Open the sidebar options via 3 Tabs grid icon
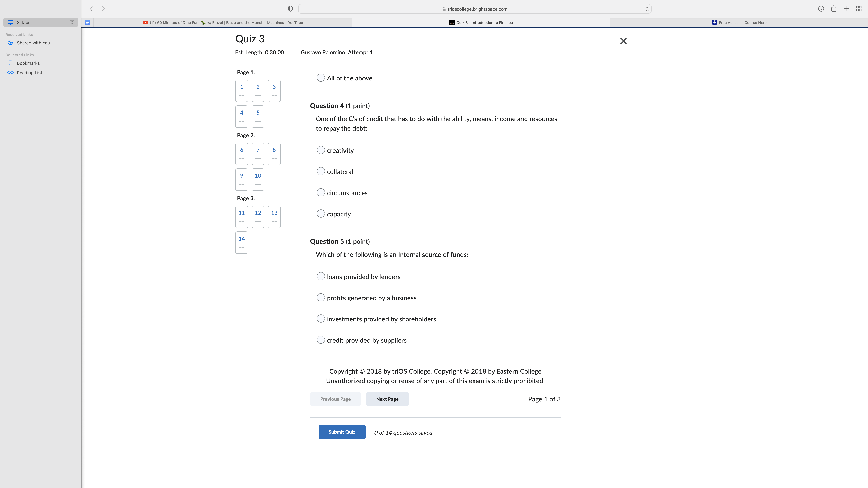Image resolution: width=868 pixels, height=488 pixels. tap(72, 22)
